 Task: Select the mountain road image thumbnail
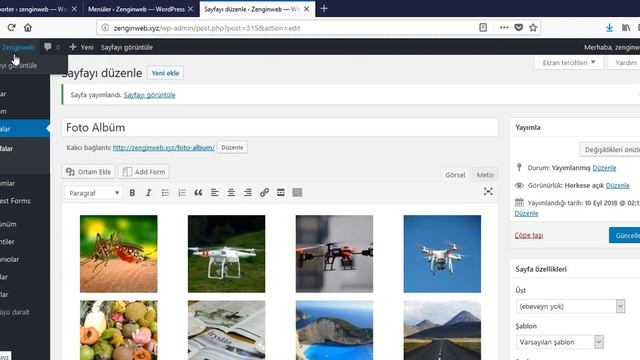[x=442, y=330]
